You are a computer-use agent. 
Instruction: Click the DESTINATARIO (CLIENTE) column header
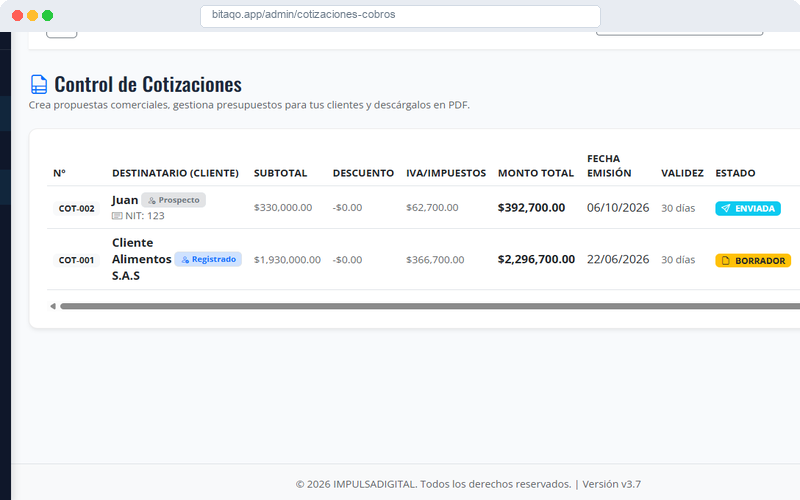176,173
